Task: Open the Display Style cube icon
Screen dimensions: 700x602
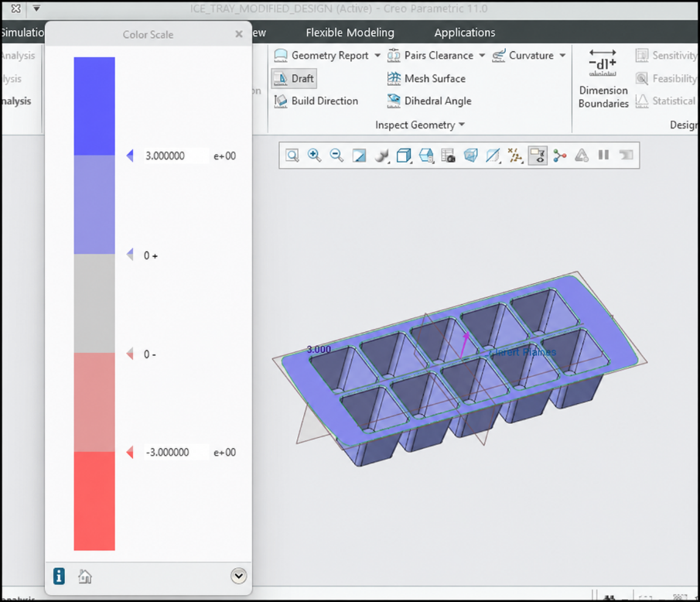Action: tap(404, 156)
